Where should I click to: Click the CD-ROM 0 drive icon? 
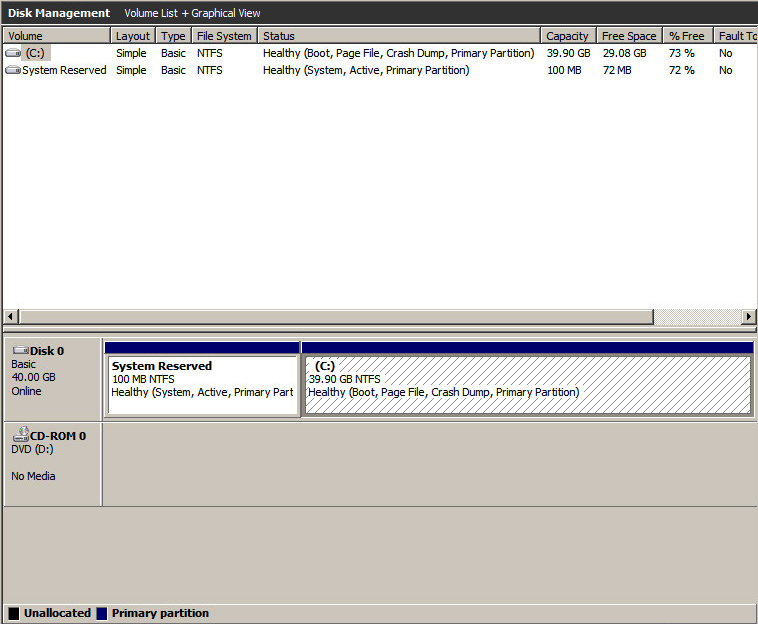point(21,435)
